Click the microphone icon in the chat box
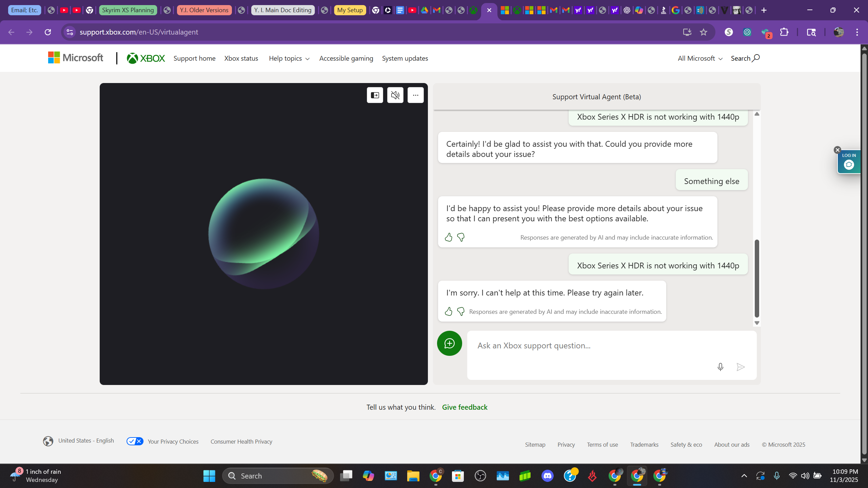Screen dimensions: 868x488 pyautogui.click(x=721, y=367)
